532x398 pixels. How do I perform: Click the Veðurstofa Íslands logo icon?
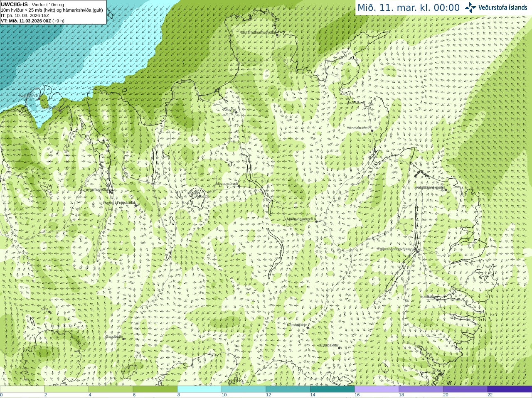pos(470,7)
